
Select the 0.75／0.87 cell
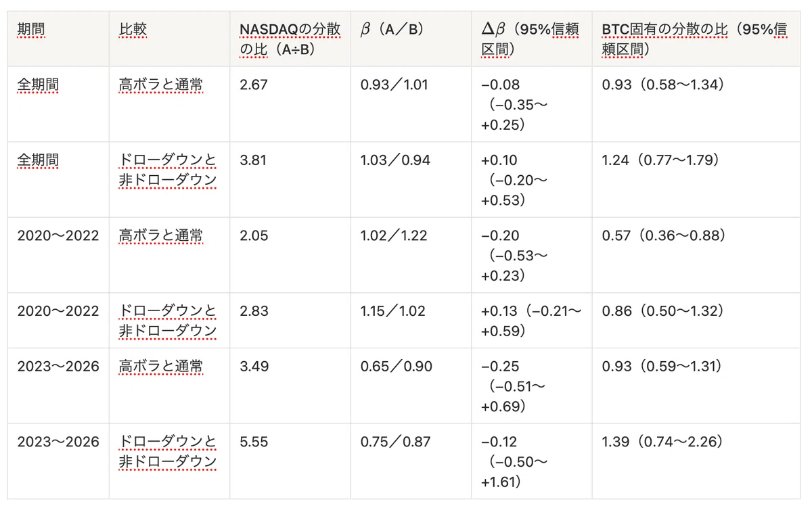tap(411, 461)
